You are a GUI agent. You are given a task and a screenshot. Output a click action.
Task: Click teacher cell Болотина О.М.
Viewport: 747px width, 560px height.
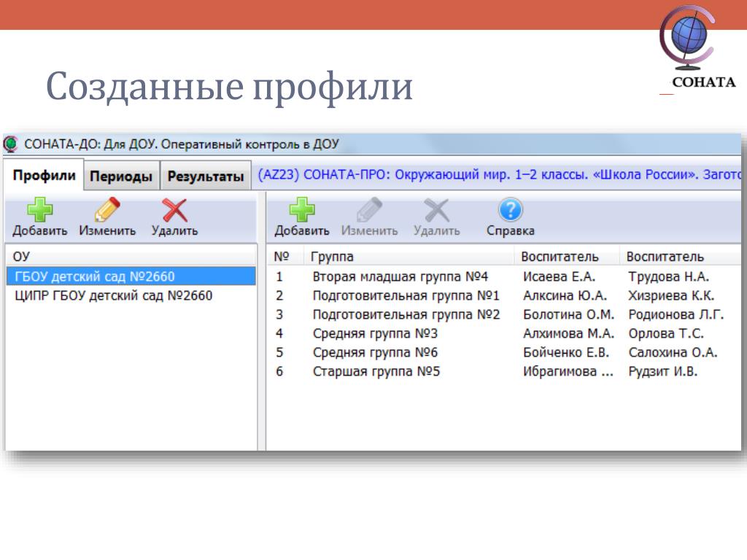pos(568,314)
